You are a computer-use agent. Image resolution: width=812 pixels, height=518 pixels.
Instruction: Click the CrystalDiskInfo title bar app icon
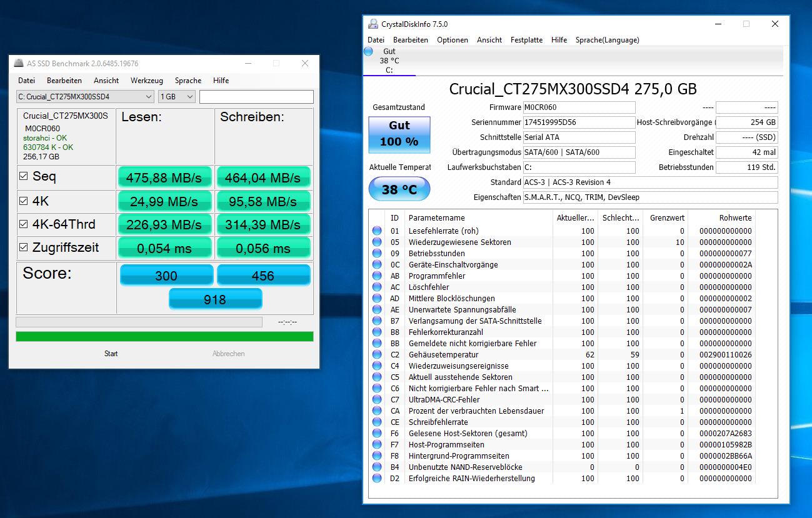point(373,24)
